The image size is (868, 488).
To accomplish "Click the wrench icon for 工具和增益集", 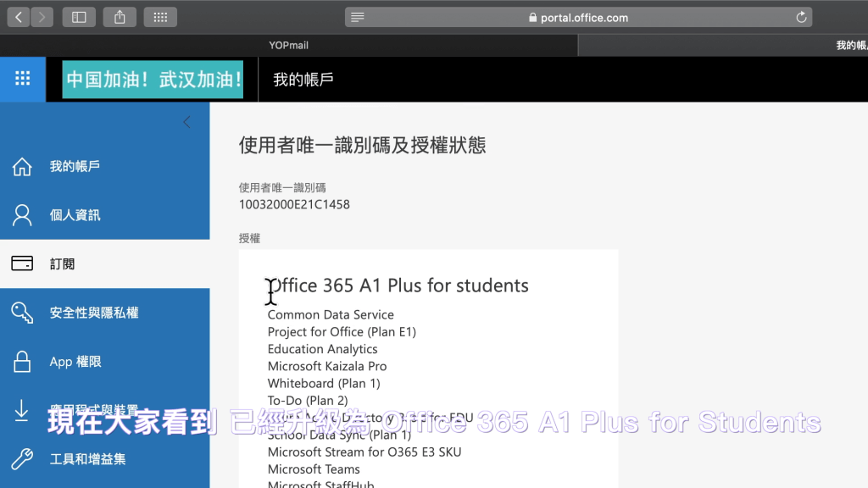I will point(22,459).
